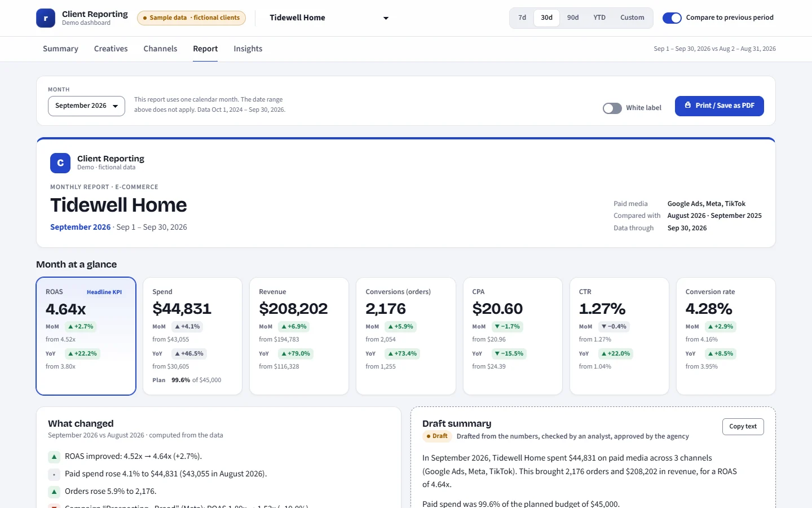The width and height of the screenshot is (812, 508).
Task: Open the Tidewell Home client dropdown
Action: (329, 18)
